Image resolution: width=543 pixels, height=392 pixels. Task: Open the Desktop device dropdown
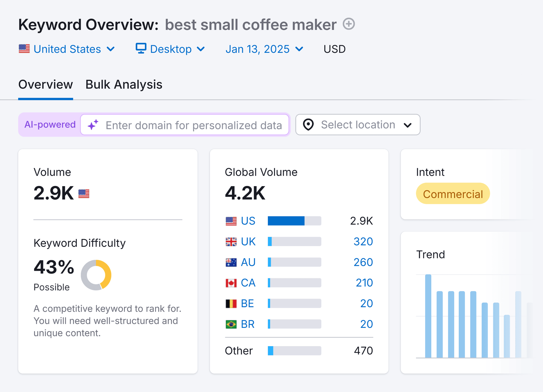pyautogui.click(x=170, y=49)
